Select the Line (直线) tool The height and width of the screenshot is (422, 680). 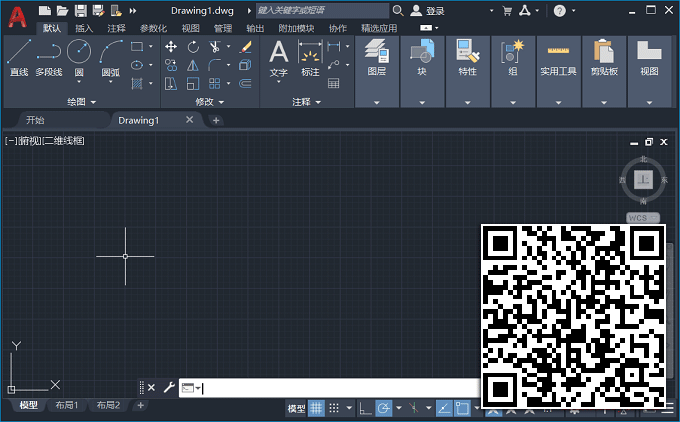(x=19, y=58)
